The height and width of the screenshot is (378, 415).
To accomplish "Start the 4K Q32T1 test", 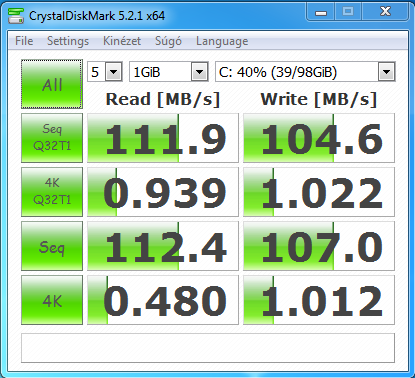I will pyautogui.click(x=52, y=192).
